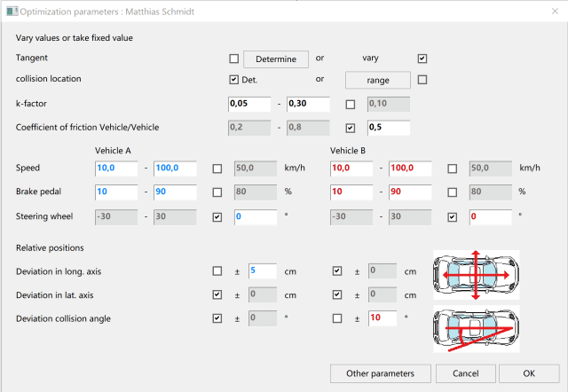Enable the Tangent Determine checkbox
Image resolution: width=568 pixels, height=392 pixels.
pyautogui.click(x=234, y=59)
